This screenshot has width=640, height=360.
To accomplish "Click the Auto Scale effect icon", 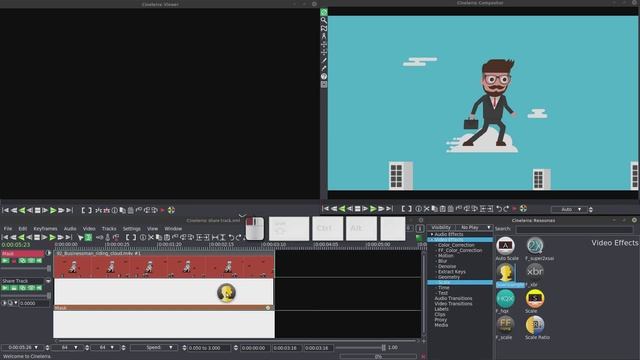I will coord(505,246).
